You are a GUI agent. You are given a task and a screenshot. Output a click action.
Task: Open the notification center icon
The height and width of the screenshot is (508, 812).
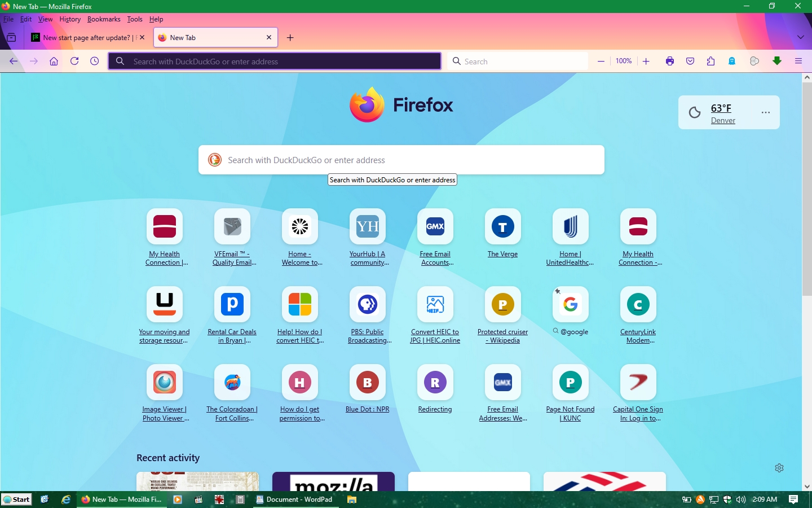tap(793, 500)
